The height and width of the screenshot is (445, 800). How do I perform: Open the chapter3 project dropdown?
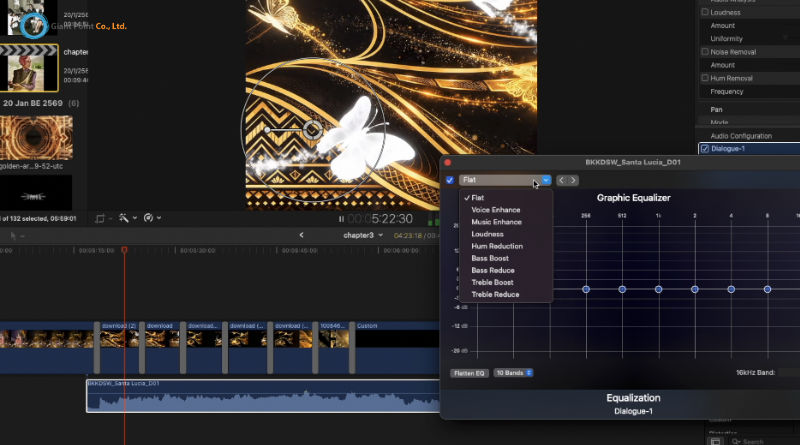coord(362,235)
